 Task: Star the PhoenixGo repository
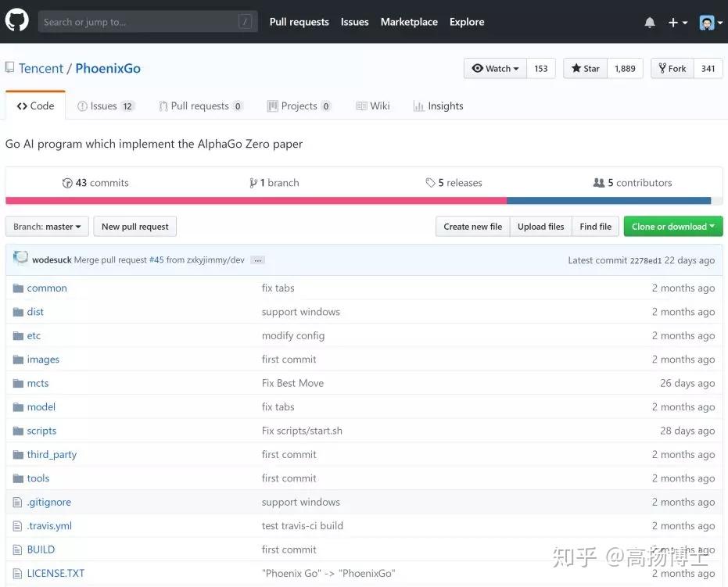tap(585, 69)
